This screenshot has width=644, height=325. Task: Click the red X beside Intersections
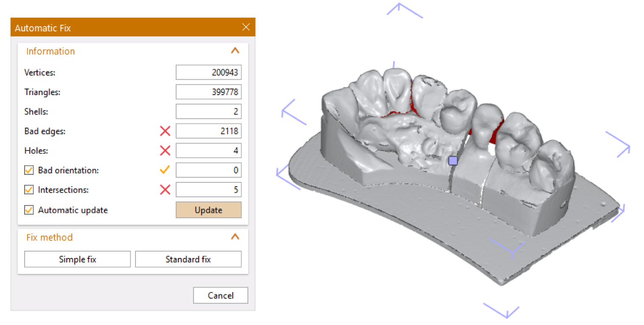point(165,190)
